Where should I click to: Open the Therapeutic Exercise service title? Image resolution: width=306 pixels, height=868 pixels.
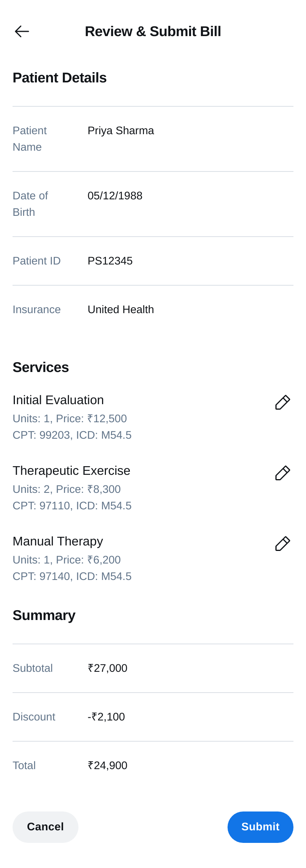click(x=71, y=470)
